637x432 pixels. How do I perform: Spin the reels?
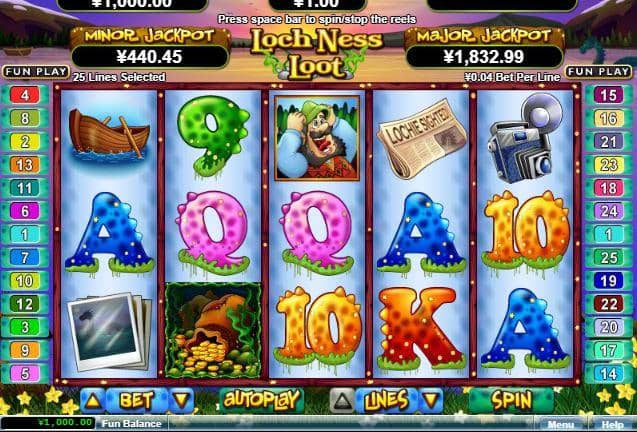point(511,400)
